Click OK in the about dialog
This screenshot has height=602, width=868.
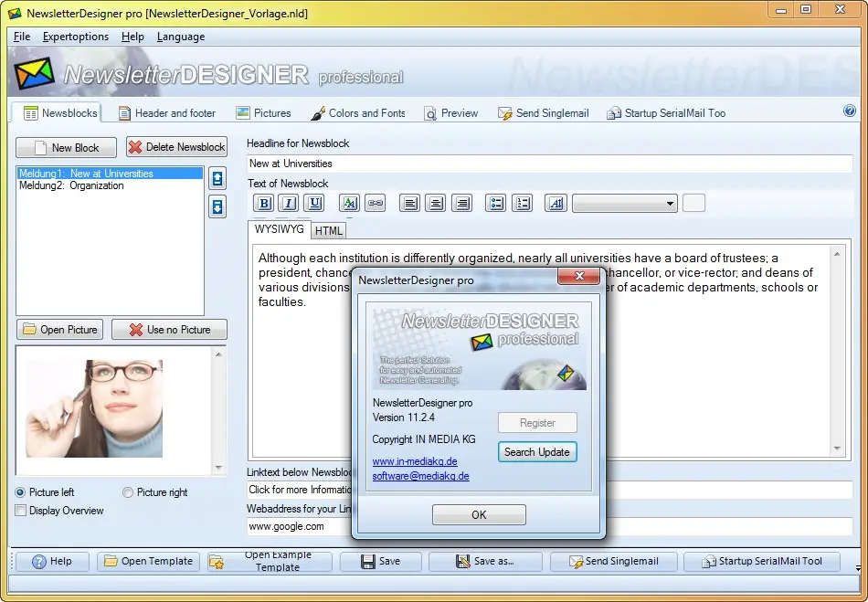(x=479, y=514)
